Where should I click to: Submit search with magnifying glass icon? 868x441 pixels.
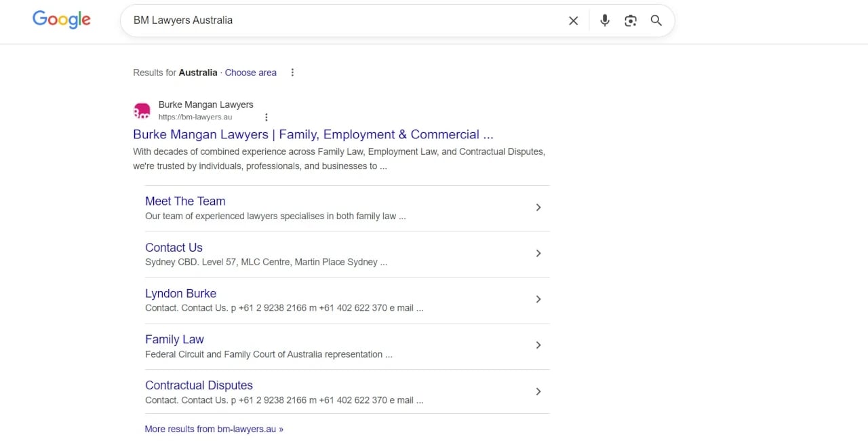pos(656,20)
